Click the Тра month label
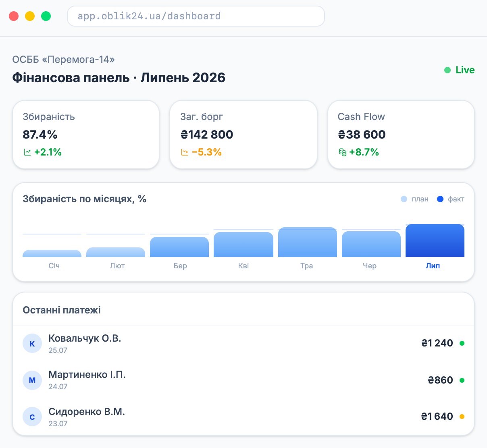The height and width of the screenshot is (448, 487). (307, 266)
